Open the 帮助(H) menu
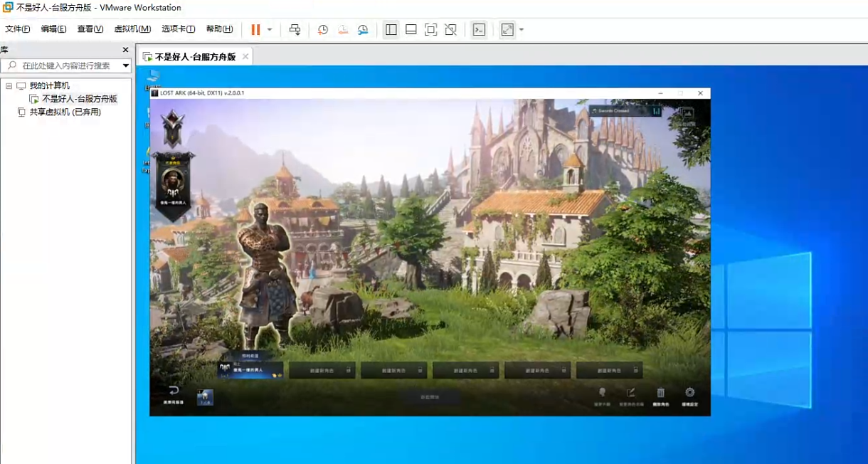This screenshot has width=868, height=464. 219,29
